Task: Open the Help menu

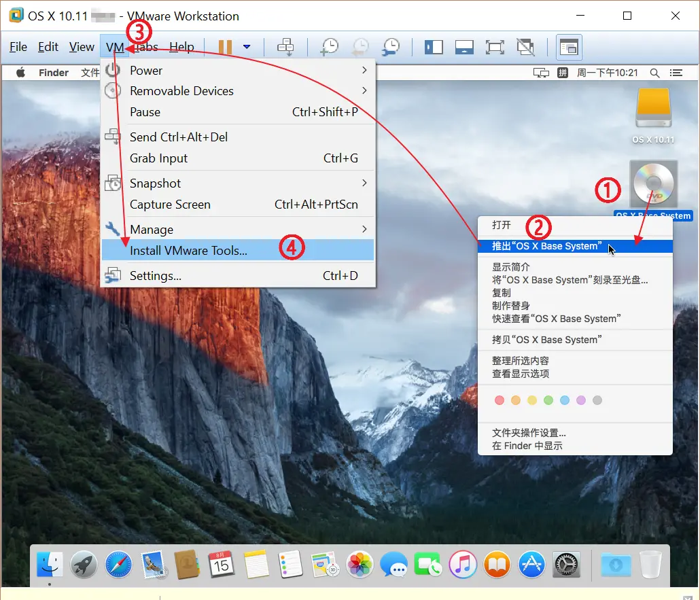Action: coord(181,47)
